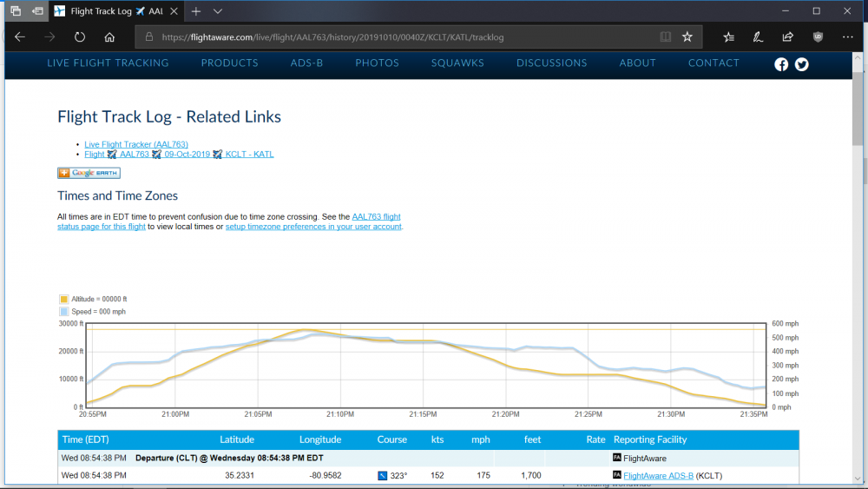Open the browser home page
This screenshot has width=868, height=489.
109,37
